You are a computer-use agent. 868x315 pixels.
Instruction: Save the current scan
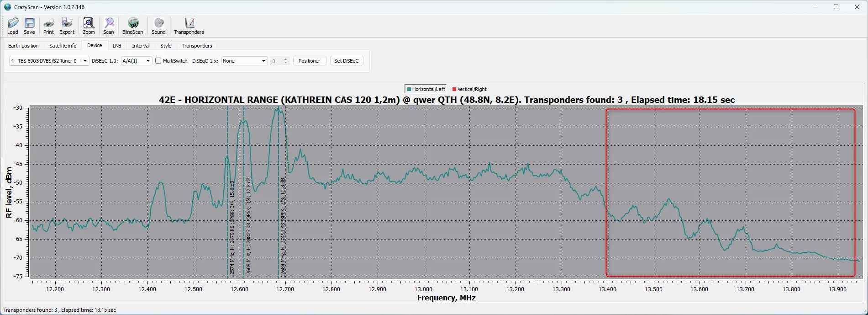29,26
